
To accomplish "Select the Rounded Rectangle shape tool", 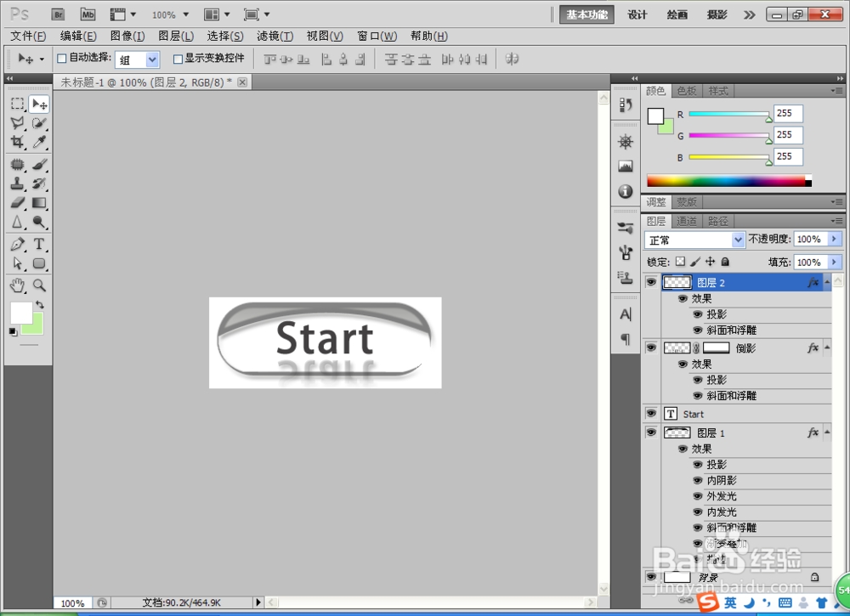I will (x=39, y=263).
